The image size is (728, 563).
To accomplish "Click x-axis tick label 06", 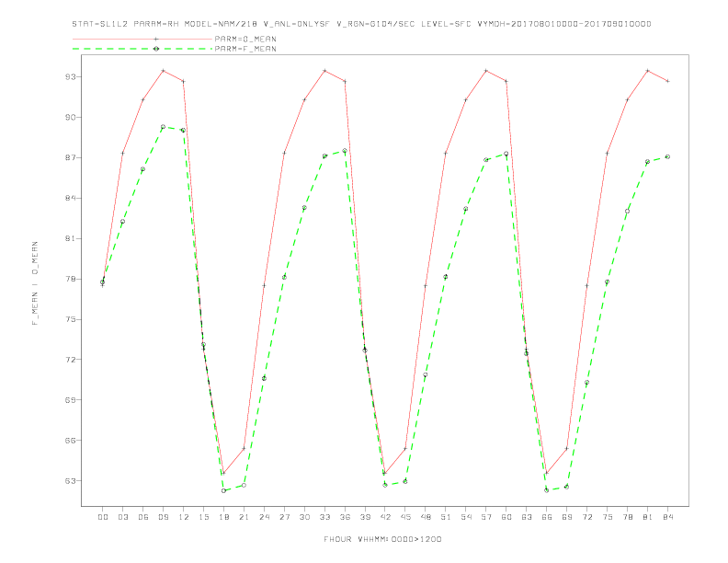I will point(143,517).
